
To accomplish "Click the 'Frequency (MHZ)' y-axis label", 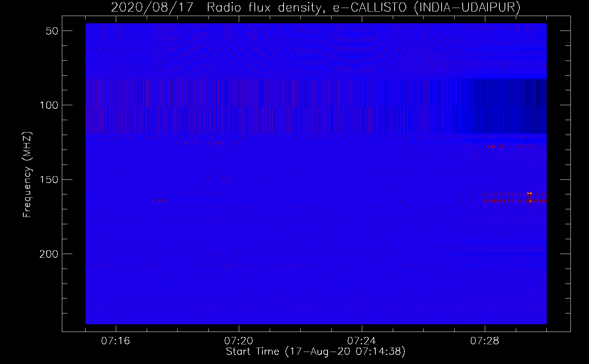I will [27, 174].
